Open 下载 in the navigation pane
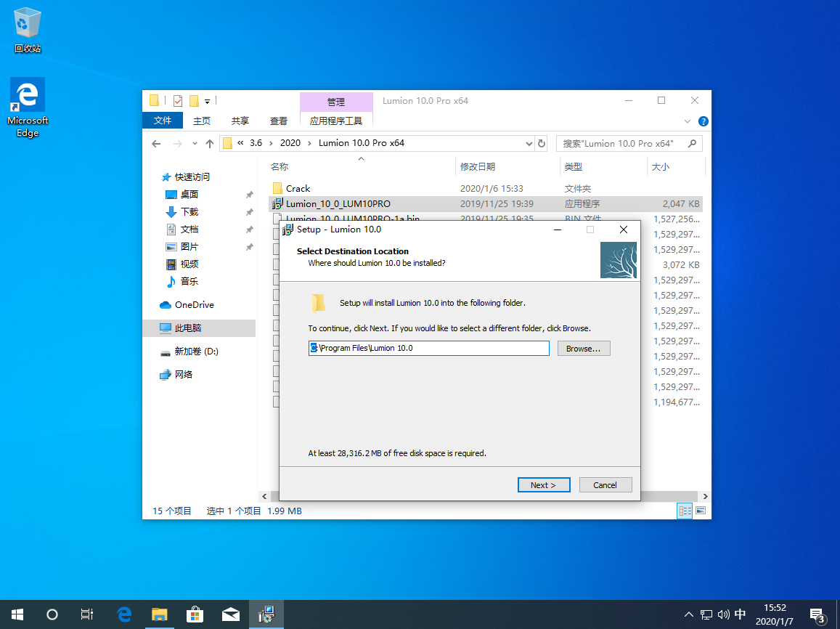The width and height of the screenshot is (840, 629). (189, 211)
